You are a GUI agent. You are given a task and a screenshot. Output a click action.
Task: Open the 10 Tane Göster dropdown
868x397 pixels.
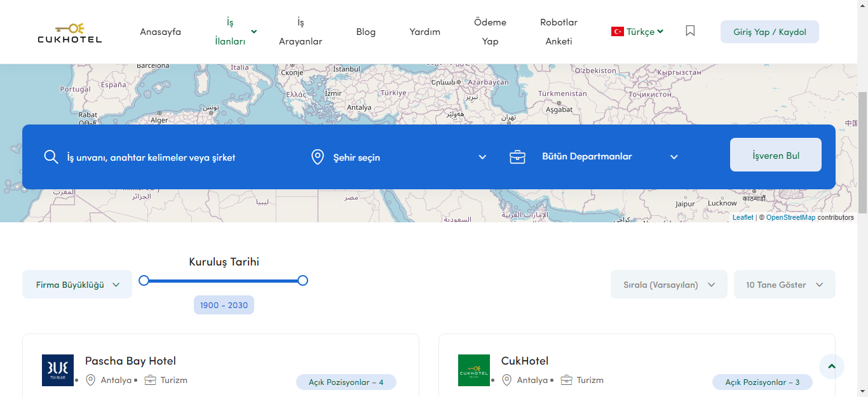coord(784,285)
